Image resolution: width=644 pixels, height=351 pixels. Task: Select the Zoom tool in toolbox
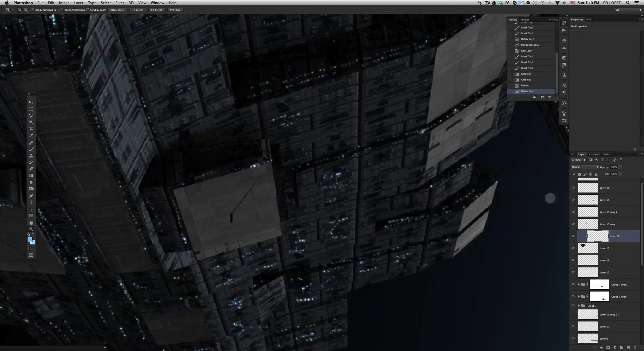point(31,229)
